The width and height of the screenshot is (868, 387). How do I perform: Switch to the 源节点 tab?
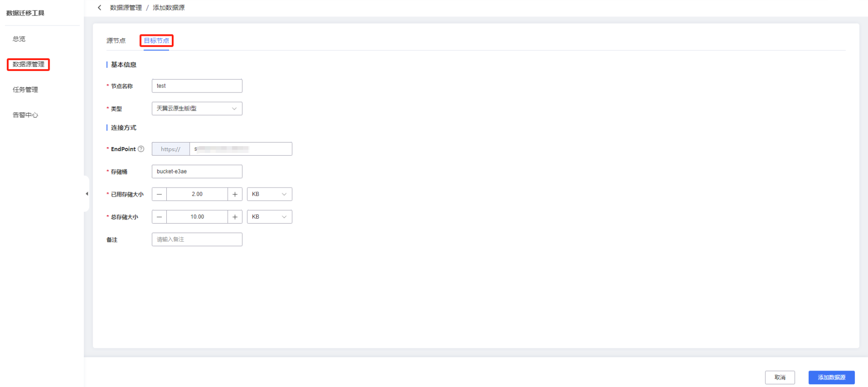[x=116, y=41]
